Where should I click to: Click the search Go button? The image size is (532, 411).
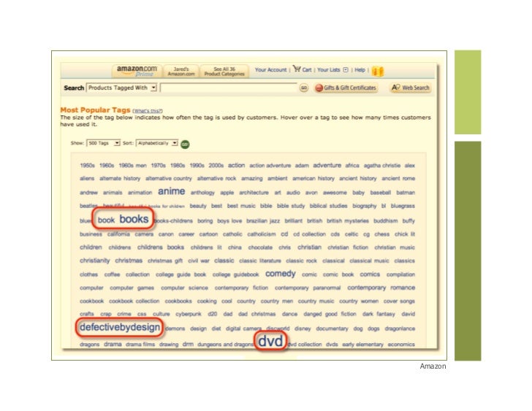[x=304, y=88]
